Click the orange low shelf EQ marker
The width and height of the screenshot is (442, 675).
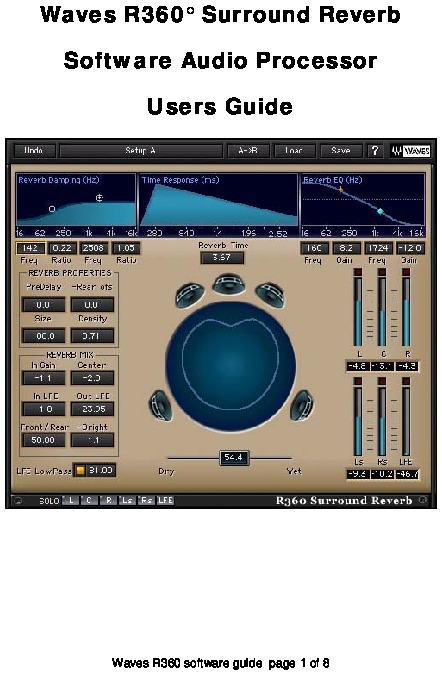coord(341,189)
